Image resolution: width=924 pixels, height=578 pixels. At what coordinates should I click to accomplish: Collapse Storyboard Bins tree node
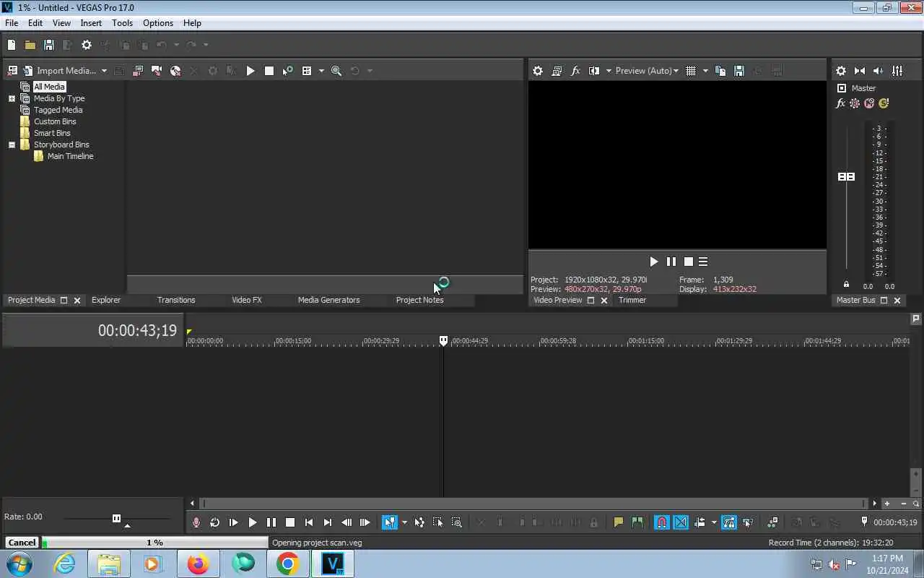tap(12, 144)
